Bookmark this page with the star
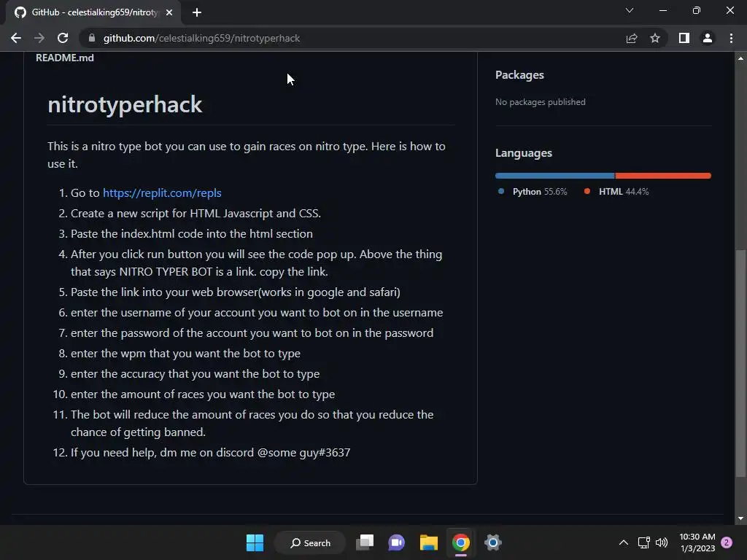This screenshot has width=747, height=560. click(x=655, y=38)
